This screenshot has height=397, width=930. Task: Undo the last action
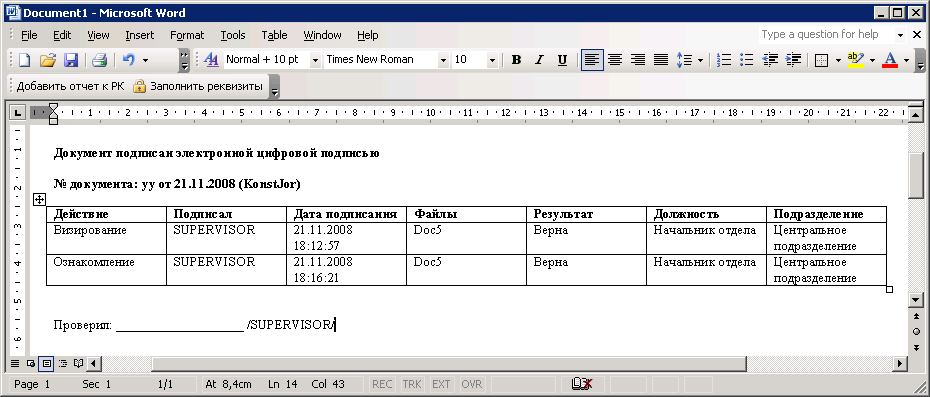128,60
